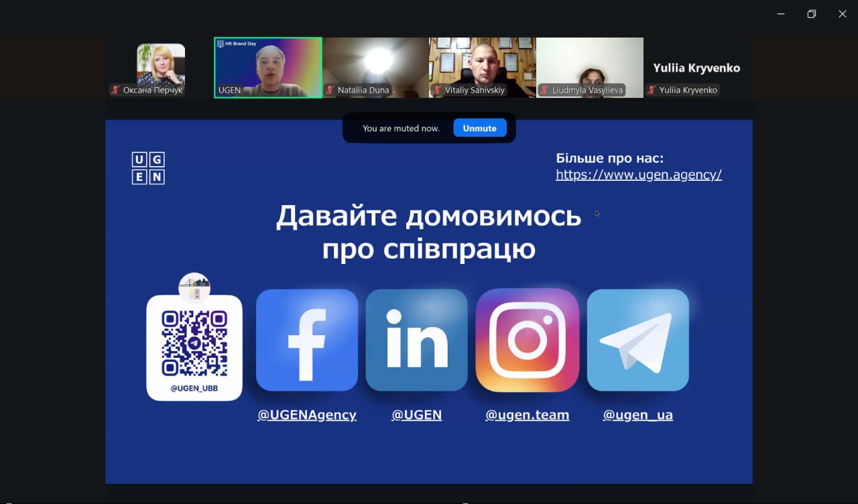This screenshot has width=858, height=504.
Task: Click the Telegram paper plane icon
Action: pyautogui.click(x=637, y=340)
